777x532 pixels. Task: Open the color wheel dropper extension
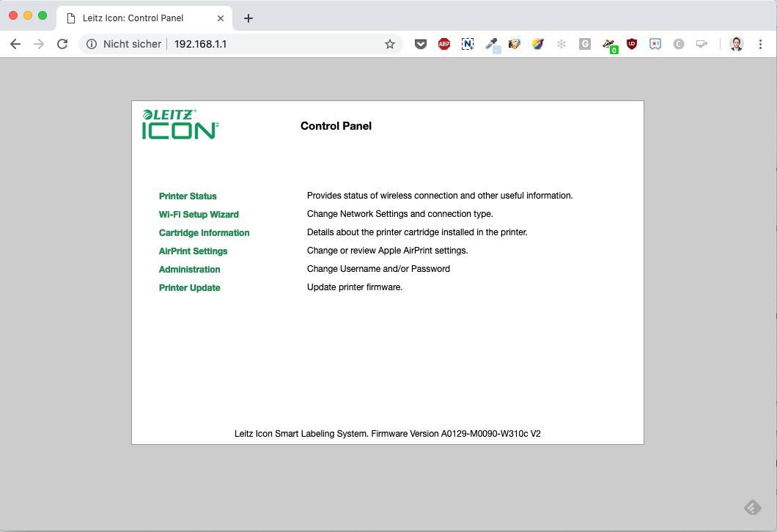537,44
